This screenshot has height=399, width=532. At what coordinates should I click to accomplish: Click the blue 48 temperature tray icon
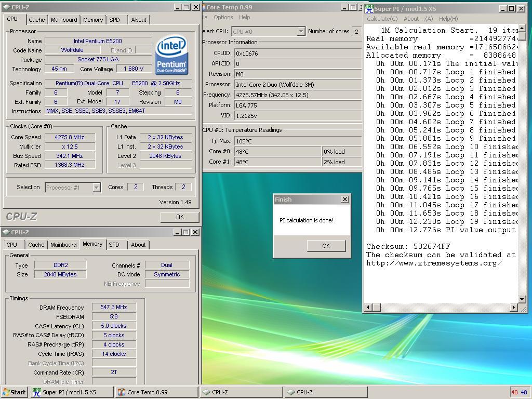click(524, 393)
